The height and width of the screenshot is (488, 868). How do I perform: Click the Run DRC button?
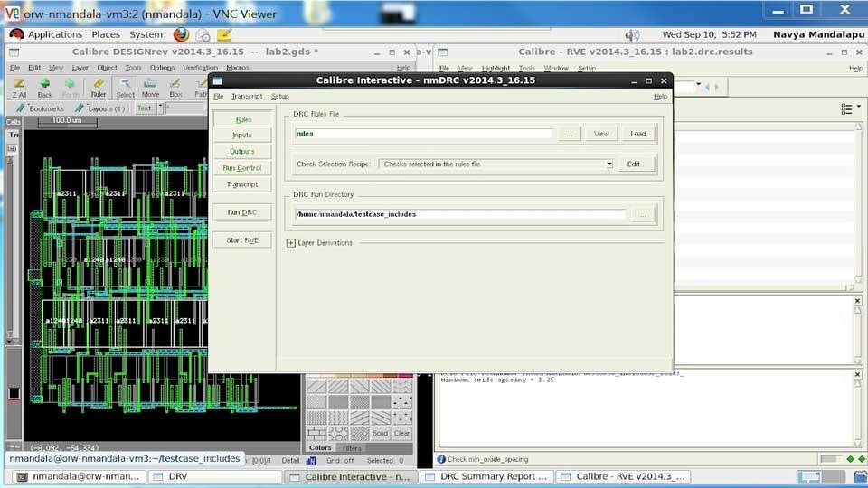point(242,212)
